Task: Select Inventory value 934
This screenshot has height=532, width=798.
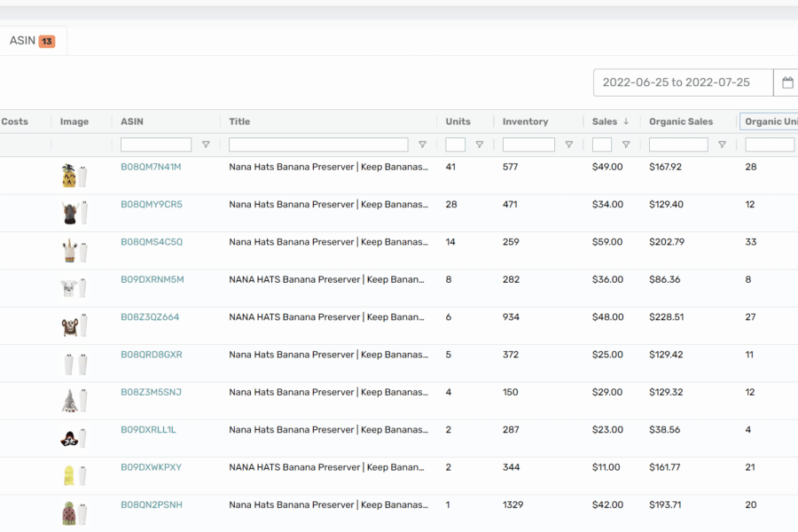Action: point(511,317)
